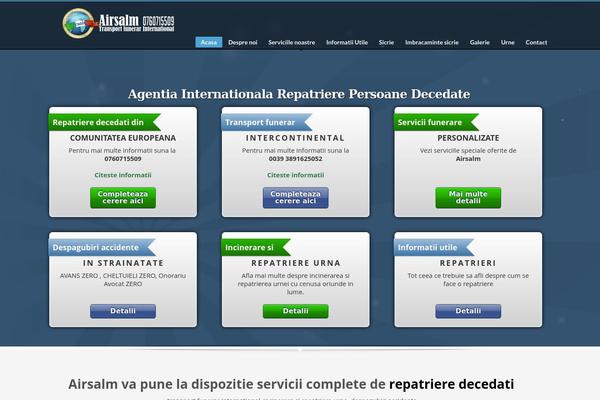Open the Acasa menu tab

208,42
